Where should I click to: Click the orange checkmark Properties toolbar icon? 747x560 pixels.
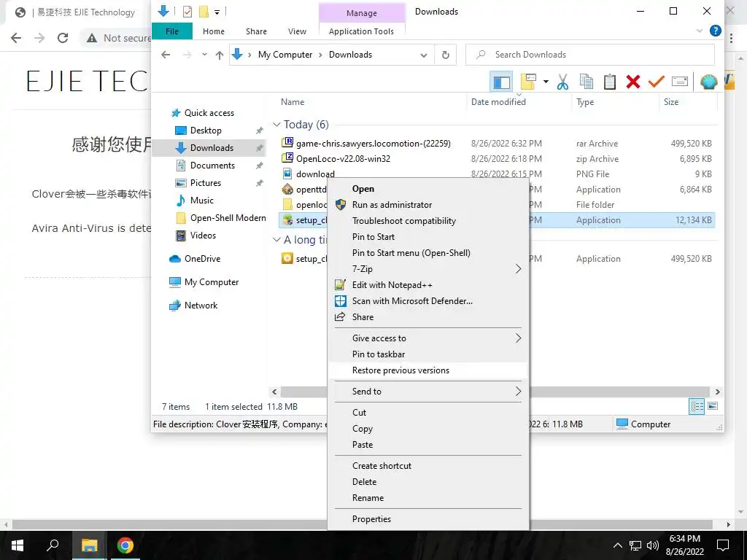pyautogui.click(x=656, y=82)
